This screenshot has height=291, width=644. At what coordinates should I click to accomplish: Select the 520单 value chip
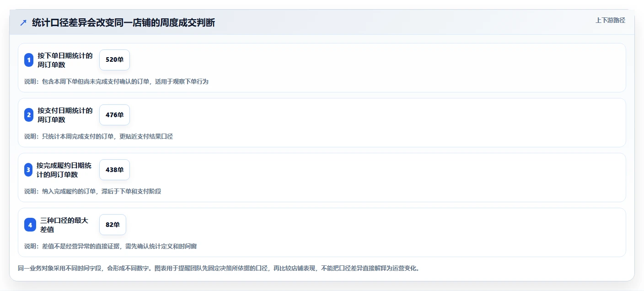click(114, 60)
